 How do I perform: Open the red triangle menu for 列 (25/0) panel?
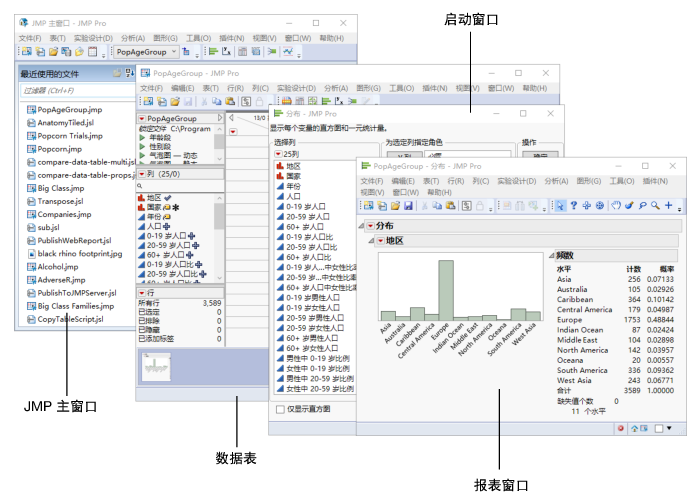142,174
